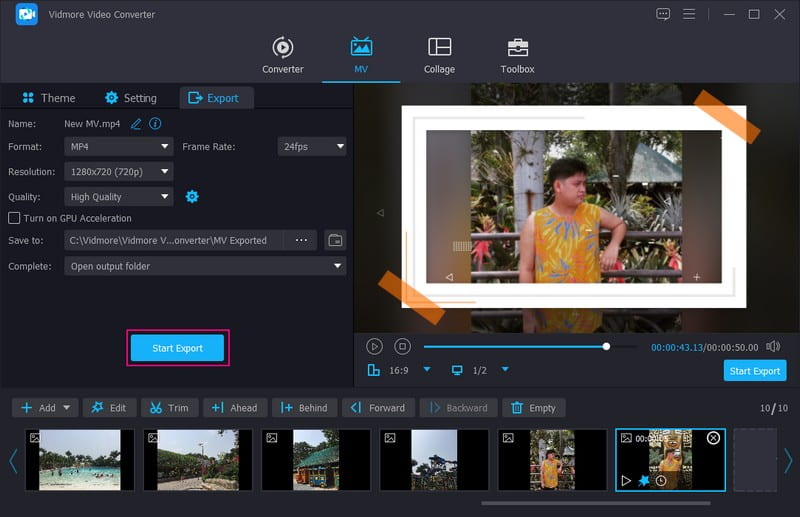This screenshot has height=517, width=800.
Task: Click the pink-outlined Start Export button
Action: (x=177, y=348)
